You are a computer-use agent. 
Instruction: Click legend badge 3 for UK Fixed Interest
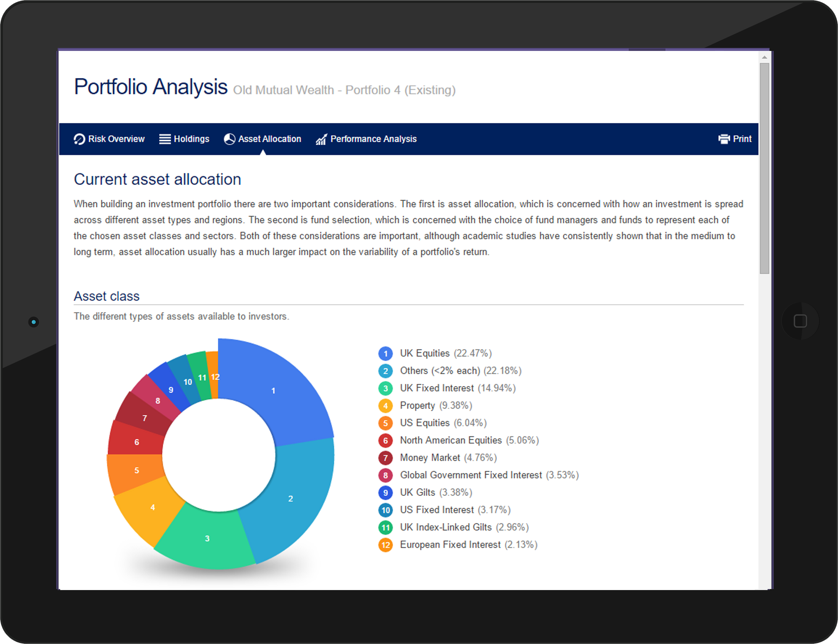[385, 388]
